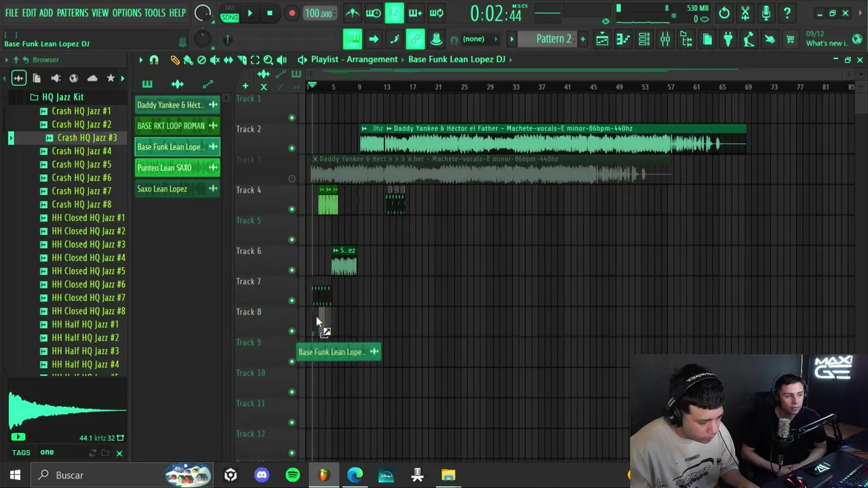The image size is (868, 488).
Task: Click the scissors audio editor icon
Action: (745, 13)
